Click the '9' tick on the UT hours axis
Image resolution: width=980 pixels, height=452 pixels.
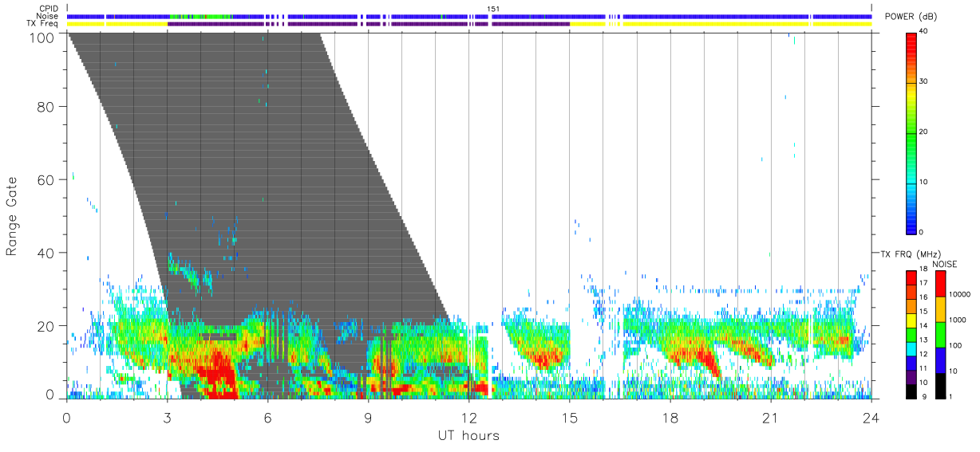[x=368, y=416]
